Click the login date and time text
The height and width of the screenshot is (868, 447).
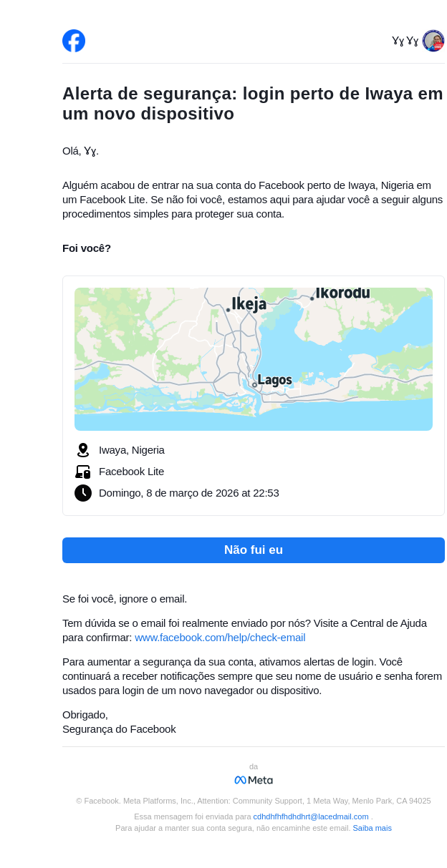189,493
